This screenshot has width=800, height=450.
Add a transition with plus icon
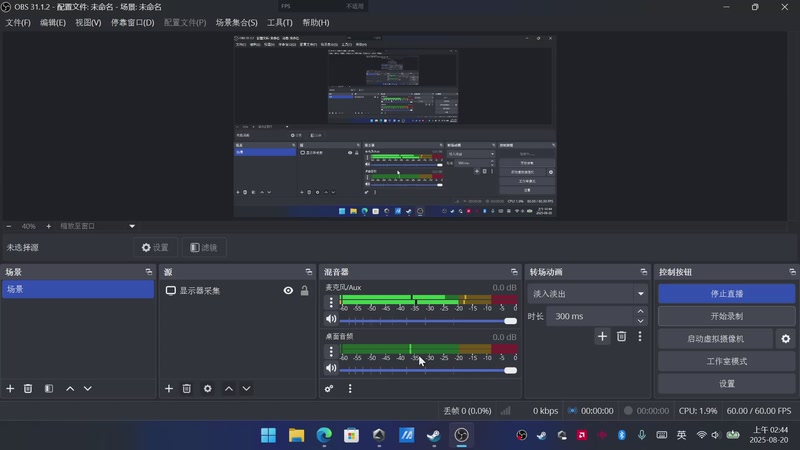click(603, 337)
